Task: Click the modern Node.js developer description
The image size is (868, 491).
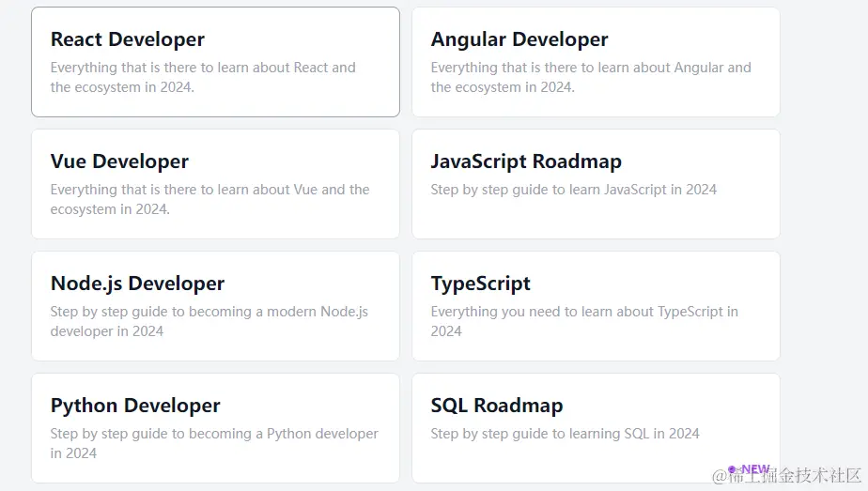Action: click(209, 321)
